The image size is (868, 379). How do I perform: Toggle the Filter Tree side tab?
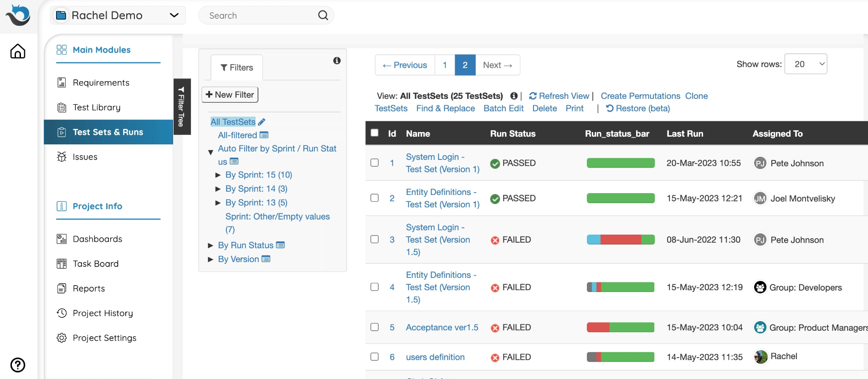point(181,107)
